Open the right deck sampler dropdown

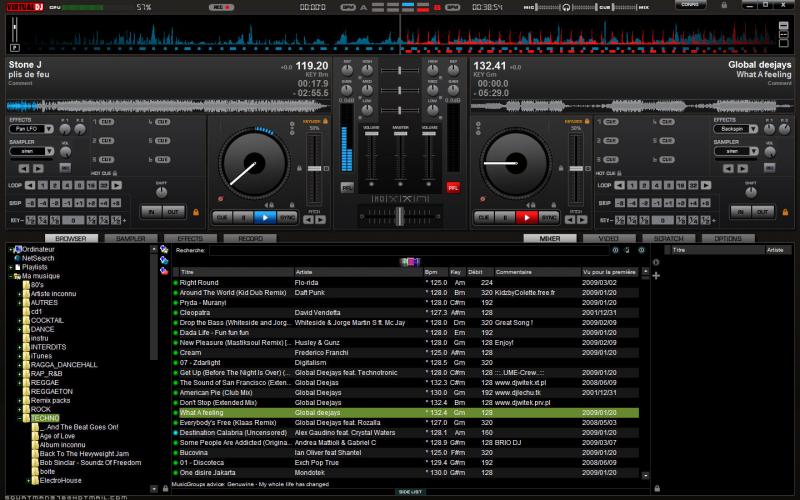pyautogui.click(x=736, y=151)
